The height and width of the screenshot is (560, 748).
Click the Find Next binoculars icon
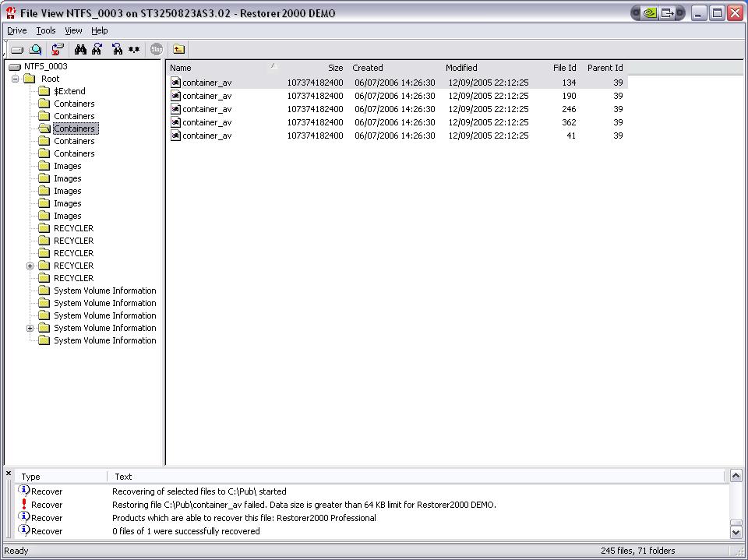[x=97, y=49]
